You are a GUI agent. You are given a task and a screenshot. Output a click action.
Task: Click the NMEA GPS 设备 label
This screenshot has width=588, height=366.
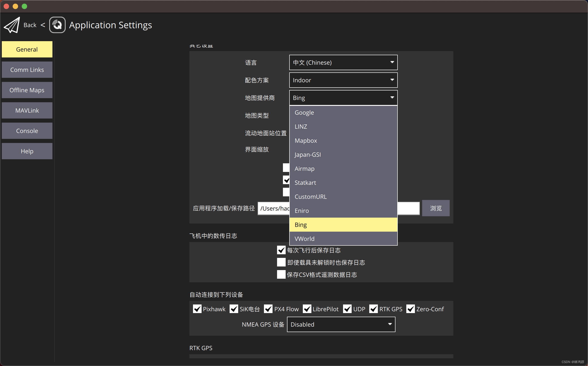(x=263, y=324)
